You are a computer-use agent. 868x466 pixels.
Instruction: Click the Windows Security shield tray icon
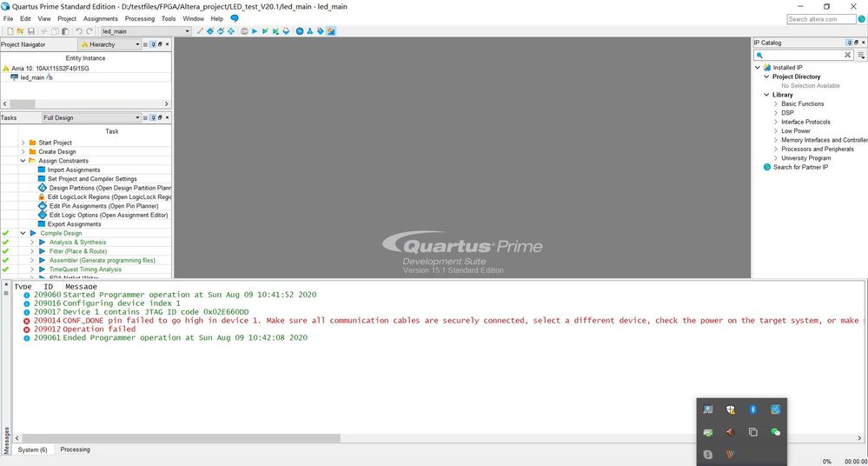click(730, 409)
